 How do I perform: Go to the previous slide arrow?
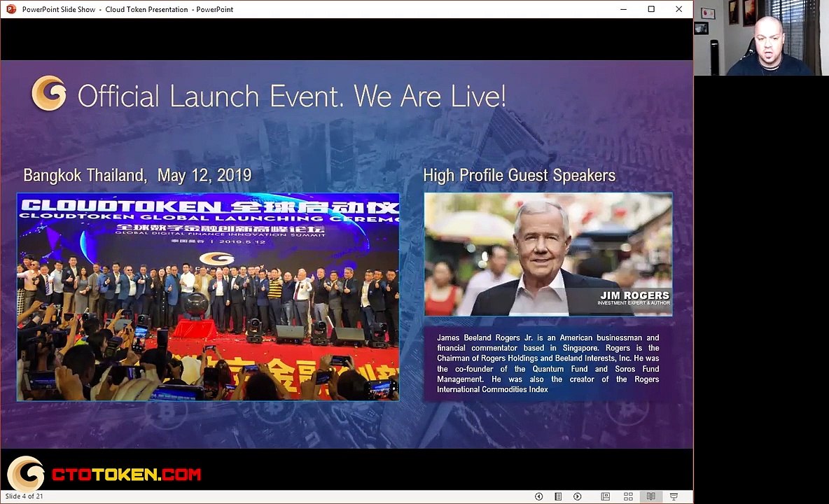pos(538,496)
